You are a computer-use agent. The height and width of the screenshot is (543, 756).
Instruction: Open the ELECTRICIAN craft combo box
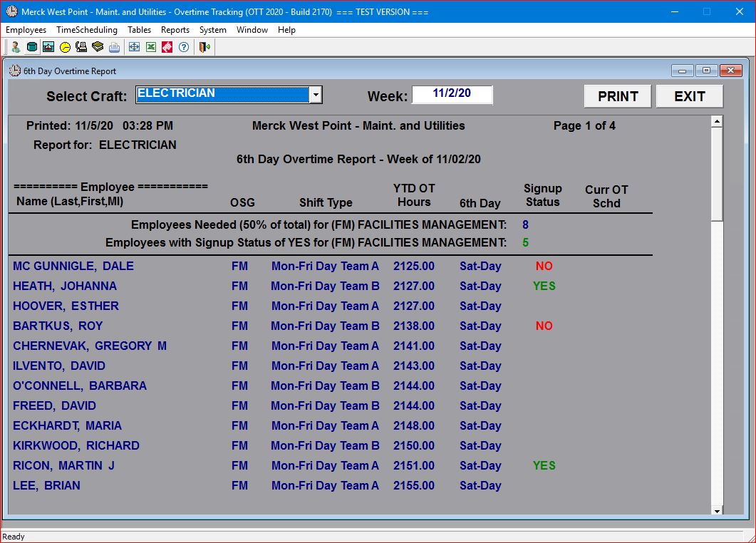pos(222,95)
